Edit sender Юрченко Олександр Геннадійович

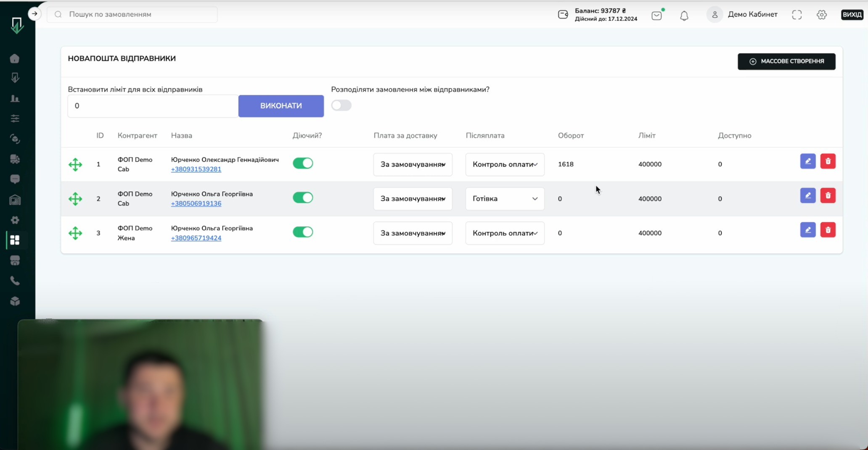pos(808,161)
